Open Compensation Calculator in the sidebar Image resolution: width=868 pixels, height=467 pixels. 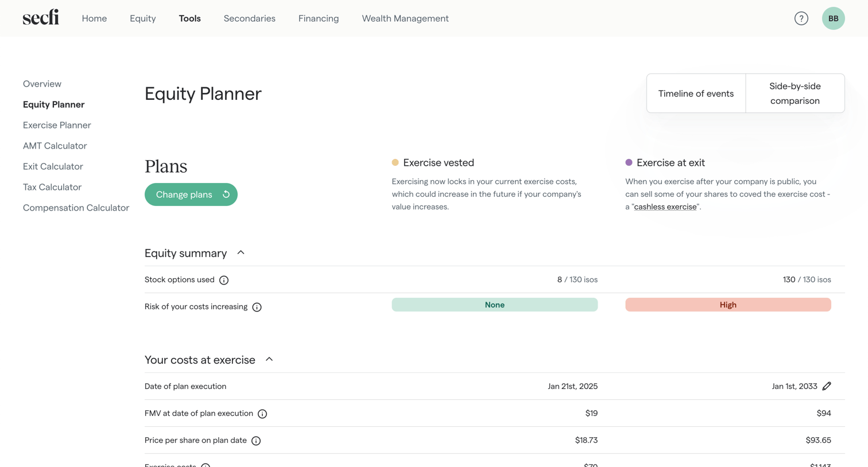click(76, 208)
